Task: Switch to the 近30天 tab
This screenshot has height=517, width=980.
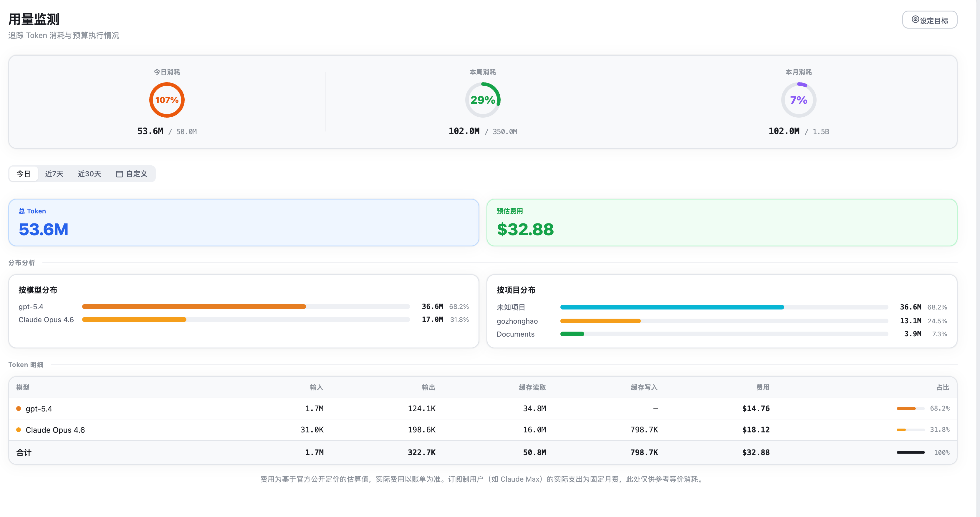Action: click(90, 174)
